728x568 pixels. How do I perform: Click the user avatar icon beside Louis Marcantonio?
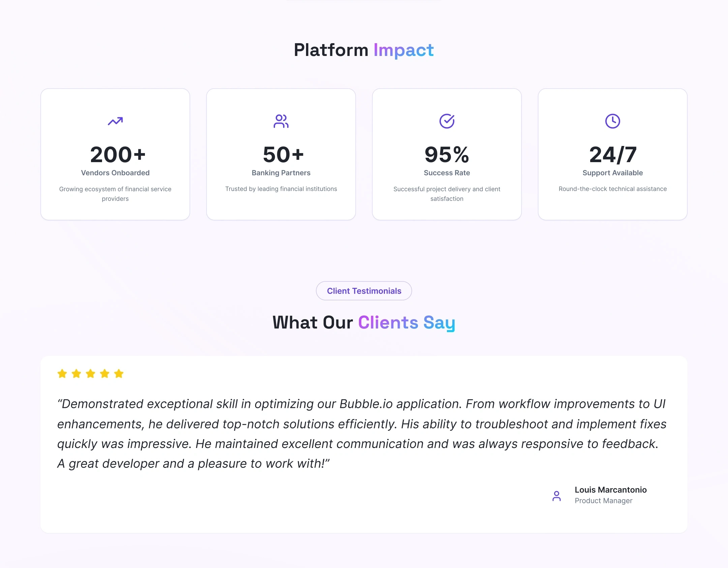(557, 496)
